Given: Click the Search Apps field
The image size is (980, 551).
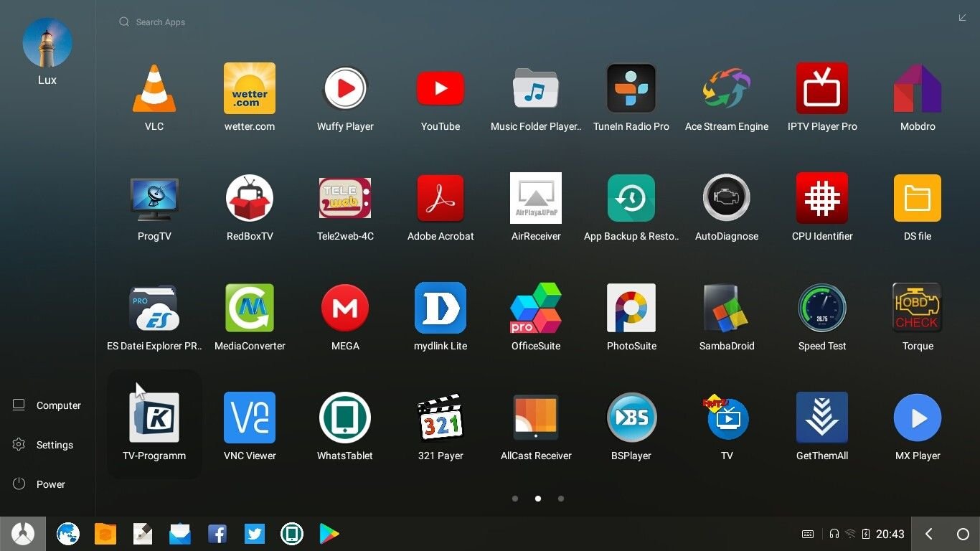Looking at the screenshot, I should point(152,22).
